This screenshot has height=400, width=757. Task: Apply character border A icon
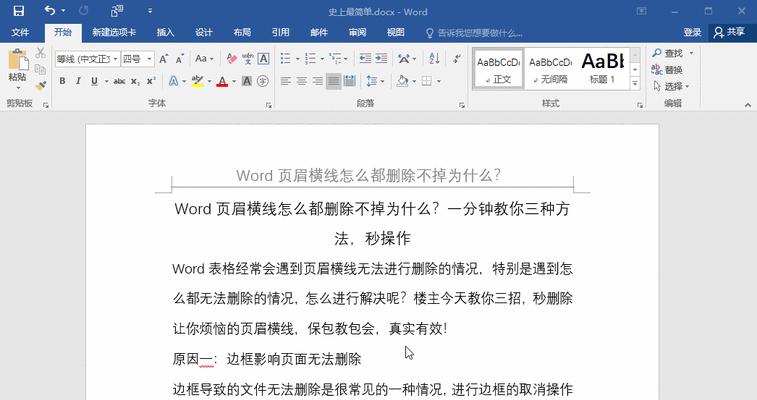pos(264,59)
